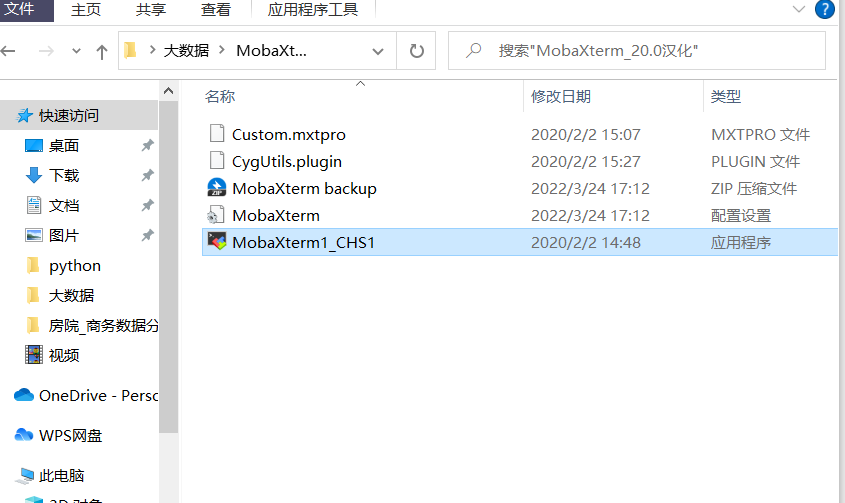Focus the search MobaXterm_20.0汉化 field
Screen dimensions: 845x503
click(x=636, y=51)
